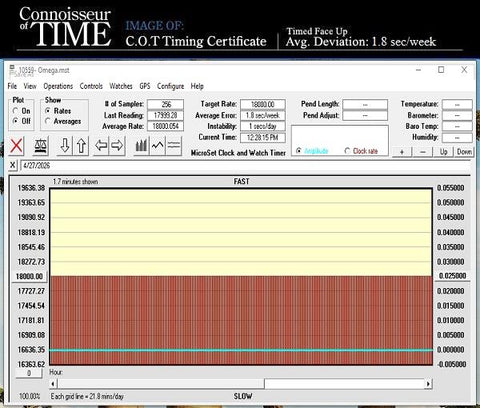Click the small X beside the date field
This screenshot has height=408, width=480.
click(x=13, y=165)
